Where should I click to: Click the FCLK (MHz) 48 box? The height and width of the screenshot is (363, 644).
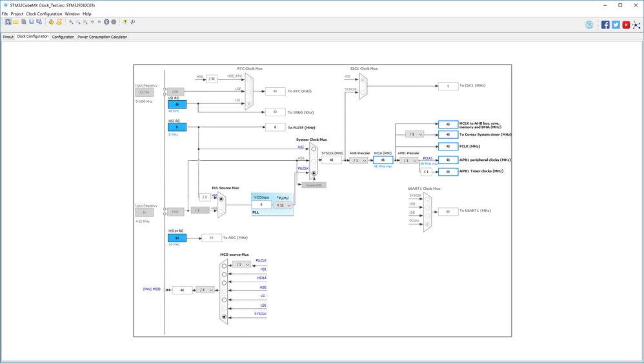(x=448, y=147)
